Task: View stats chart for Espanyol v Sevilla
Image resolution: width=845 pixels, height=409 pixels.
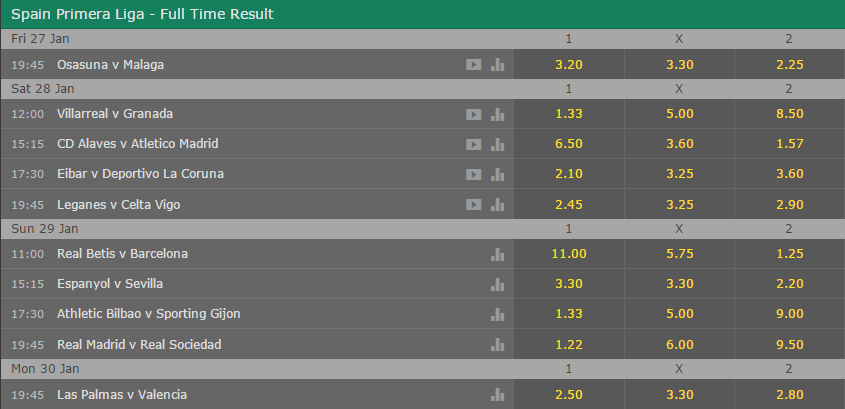Action: [x=497, y=284]
